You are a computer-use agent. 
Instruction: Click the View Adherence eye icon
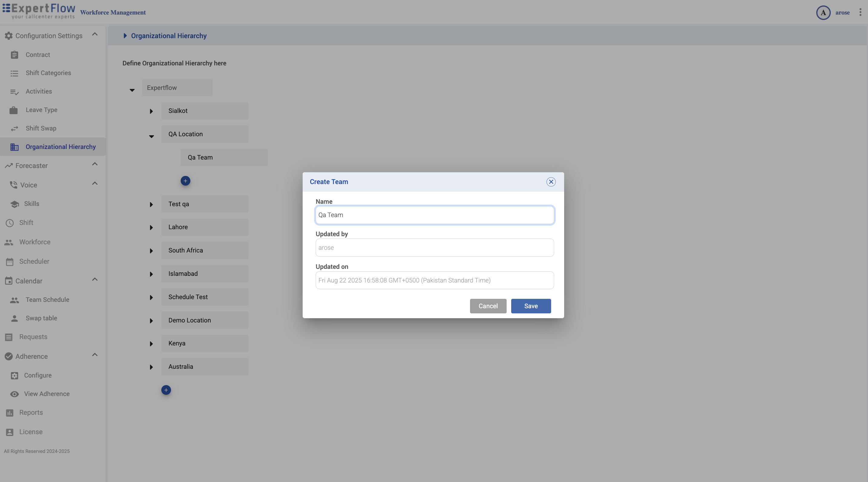[x=14, y=394]
